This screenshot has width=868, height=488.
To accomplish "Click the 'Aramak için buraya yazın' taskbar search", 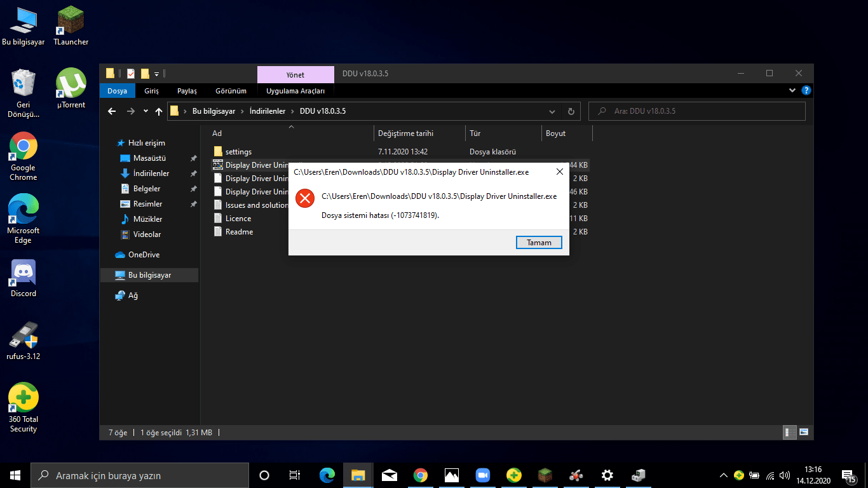I will [140, 475].
